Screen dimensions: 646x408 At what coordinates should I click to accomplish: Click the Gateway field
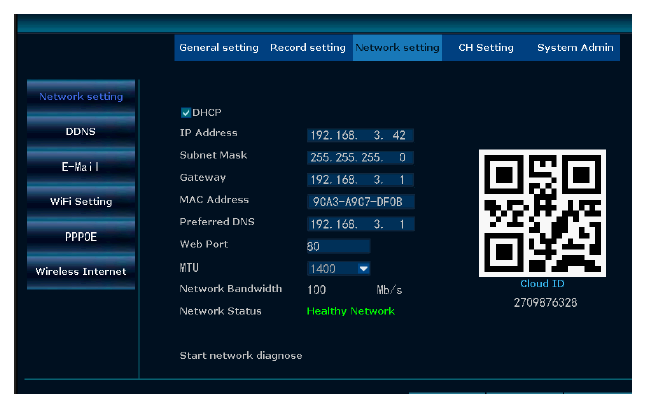tap(360, 180)
